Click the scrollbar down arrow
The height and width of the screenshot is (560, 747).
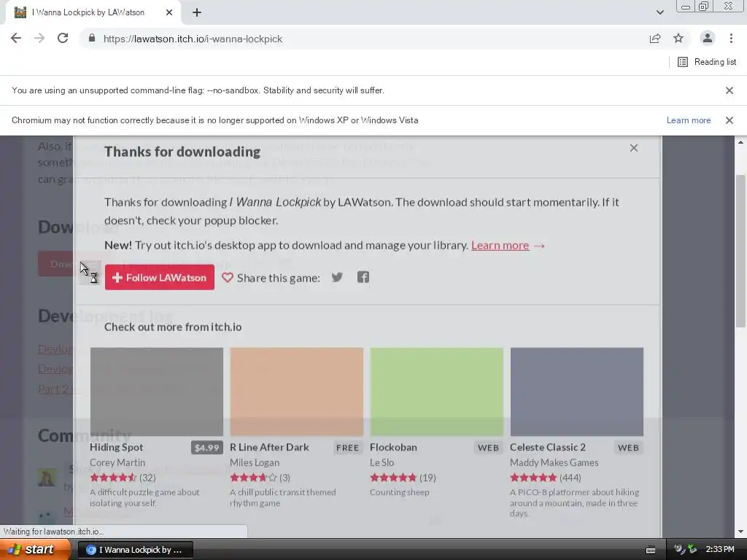pos(740,532)
